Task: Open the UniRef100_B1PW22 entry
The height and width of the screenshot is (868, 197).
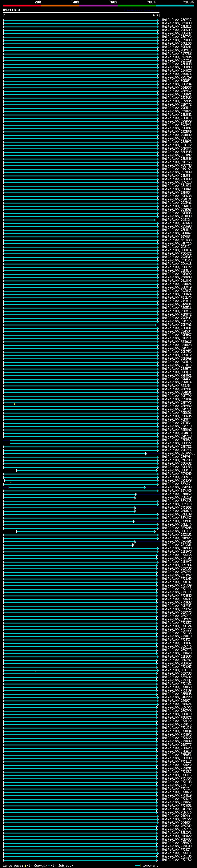Action: 177,836
